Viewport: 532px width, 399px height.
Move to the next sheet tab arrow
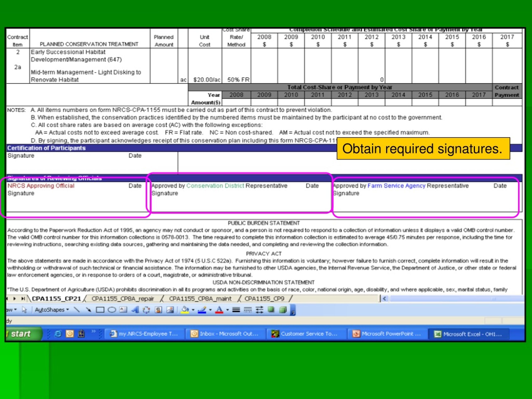[15, 298]
